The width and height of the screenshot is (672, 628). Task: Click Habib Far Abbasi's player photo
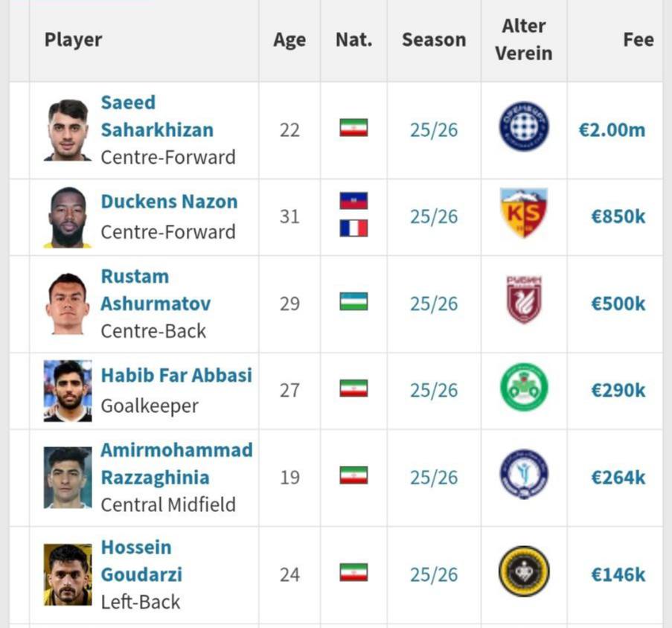click(68, 391)
